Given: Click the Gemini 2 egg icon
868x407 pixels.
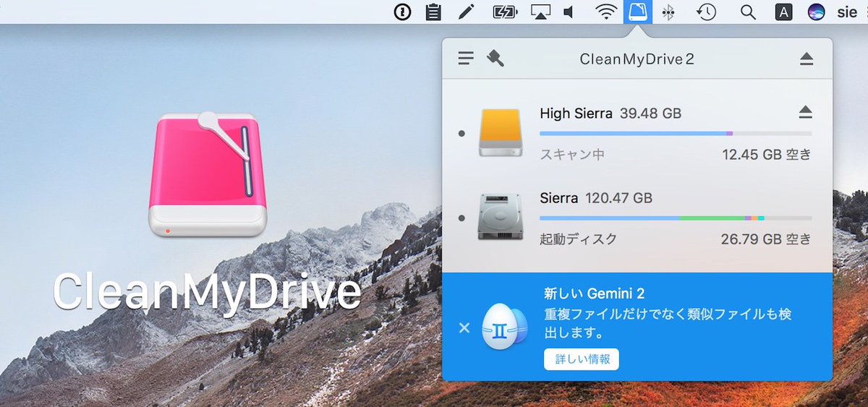Looking at the screenshot, I should (504, 327).
